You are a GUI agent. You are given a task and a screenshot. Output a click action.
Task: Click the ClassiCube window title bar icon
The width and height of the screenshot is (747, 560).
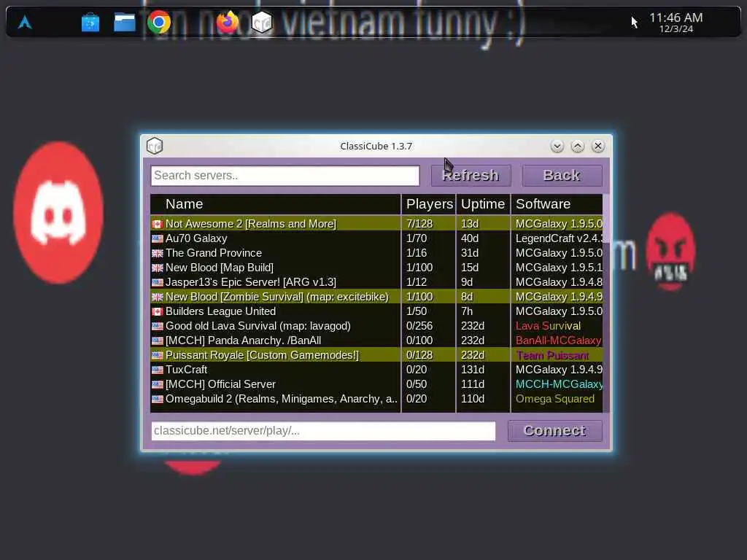click(155, 146)
